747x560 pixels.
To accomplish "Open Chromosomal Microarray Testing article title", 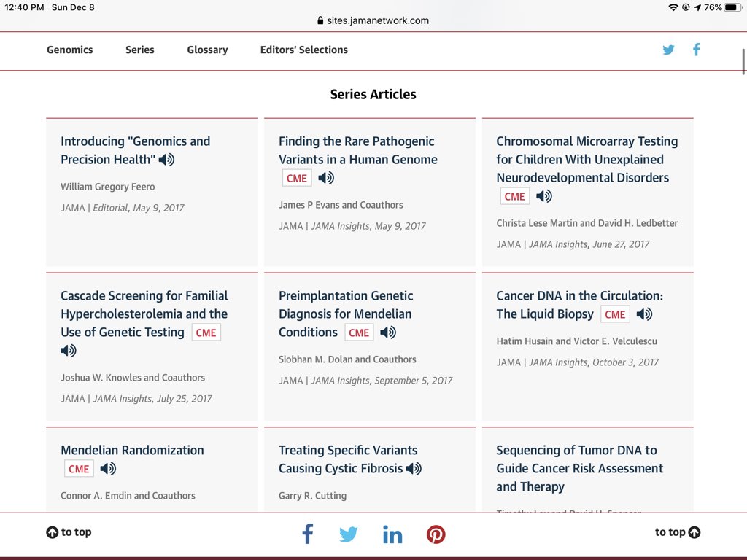I will pyautogui.click(x=587, y=159).
